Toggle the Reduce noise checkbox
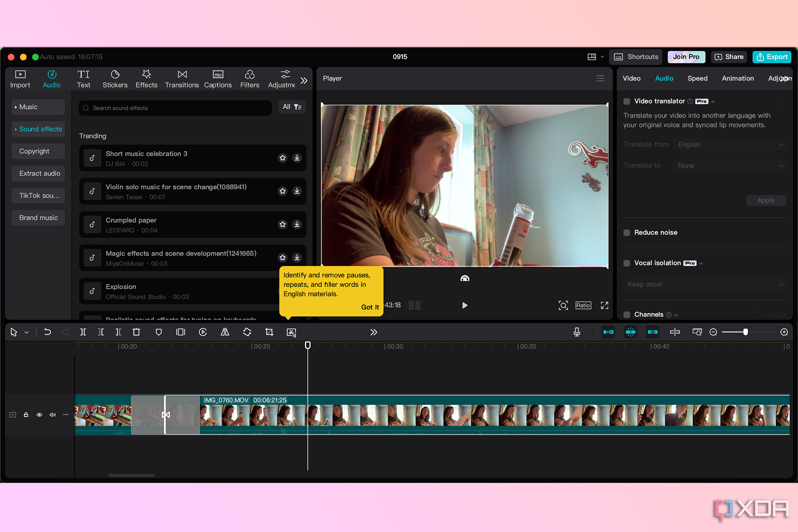 627,232
